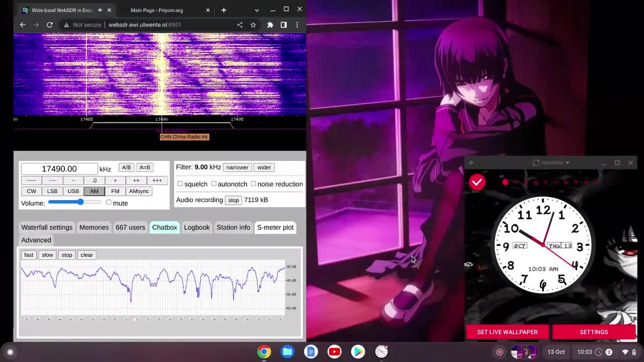Open a new browser tab with plus button
The width and height of the screenshot is (644, 362).
[224, 10]
